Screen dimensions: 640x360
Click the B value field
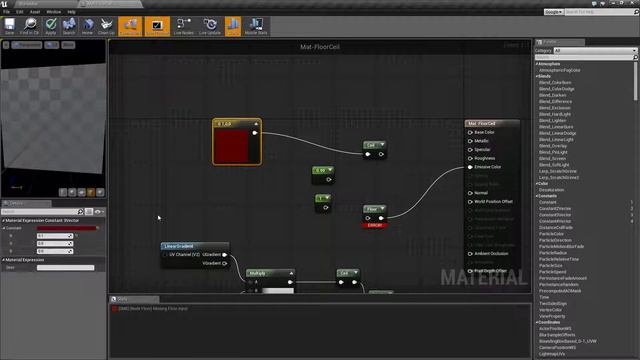click(x=55, y=251)
